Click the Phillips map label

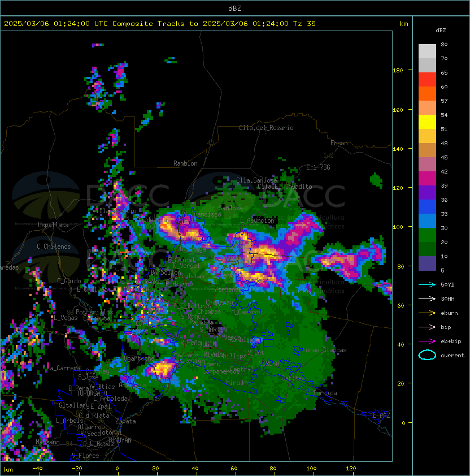pos(233,356)
